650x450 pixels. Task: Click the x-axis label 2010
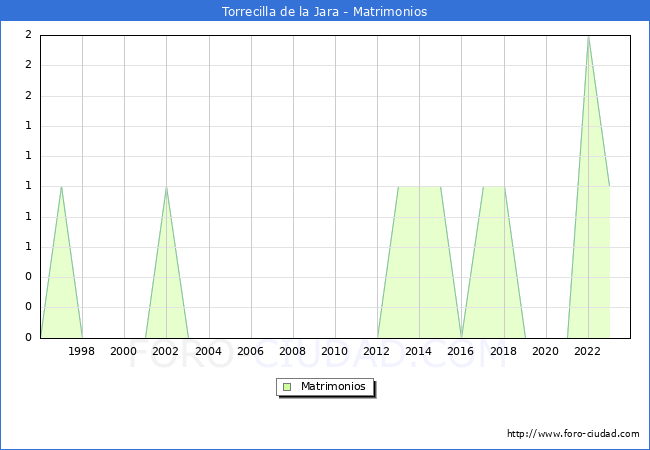tap(335, 351)
